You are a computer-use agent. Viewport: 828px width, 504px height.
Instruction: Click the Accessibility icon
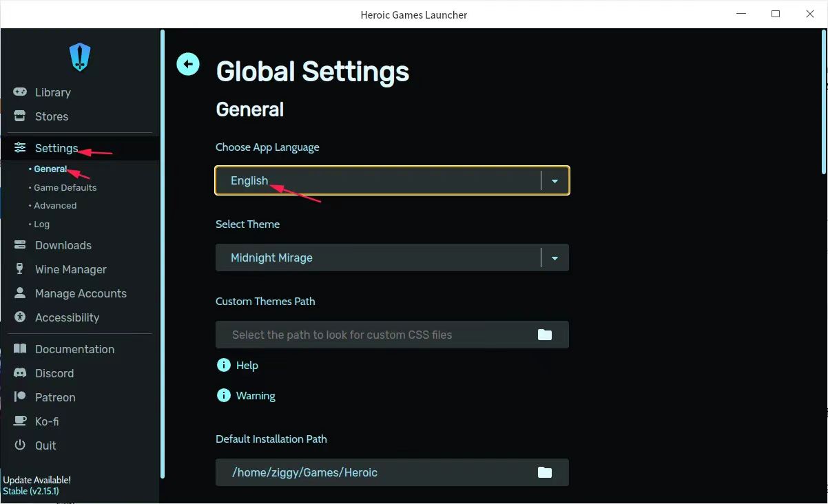pos(20,317)
